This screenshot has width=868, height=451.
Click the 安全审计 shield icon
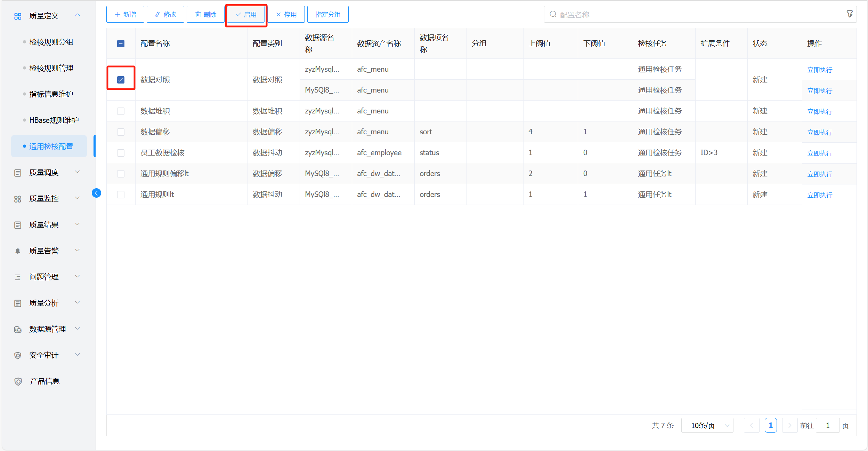click(x=18, y=355)
